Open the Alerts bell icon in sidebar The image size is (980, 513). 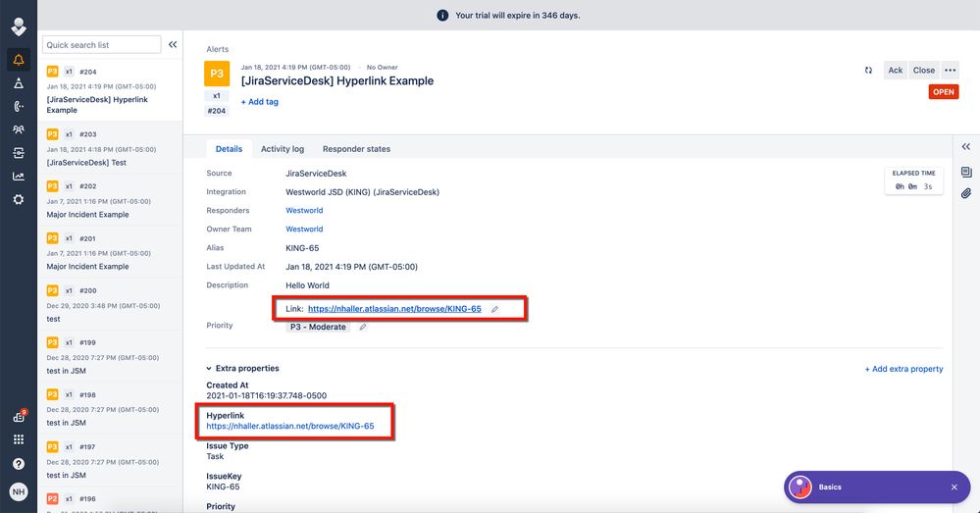click(x=19, y=60)
